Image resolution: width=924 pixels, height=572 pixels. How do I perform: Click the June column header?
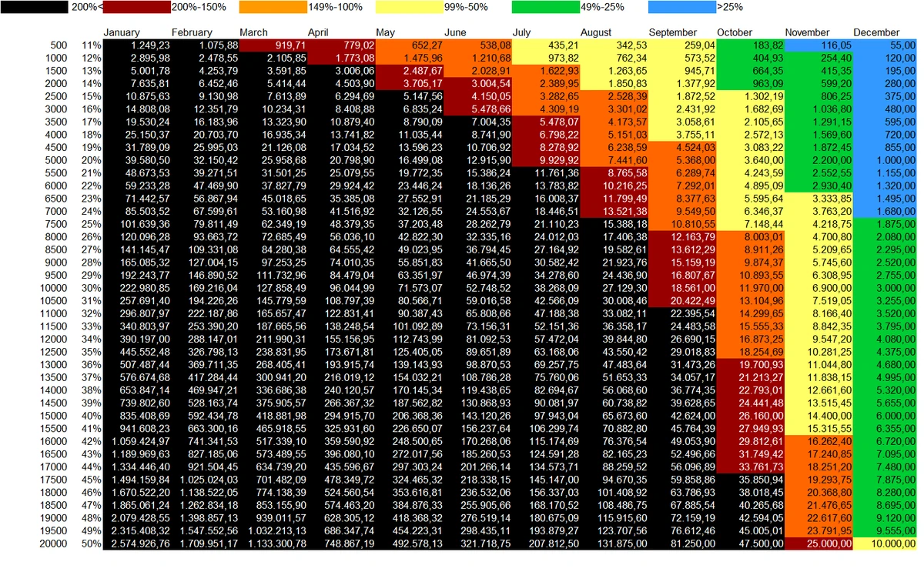point(456,32)
